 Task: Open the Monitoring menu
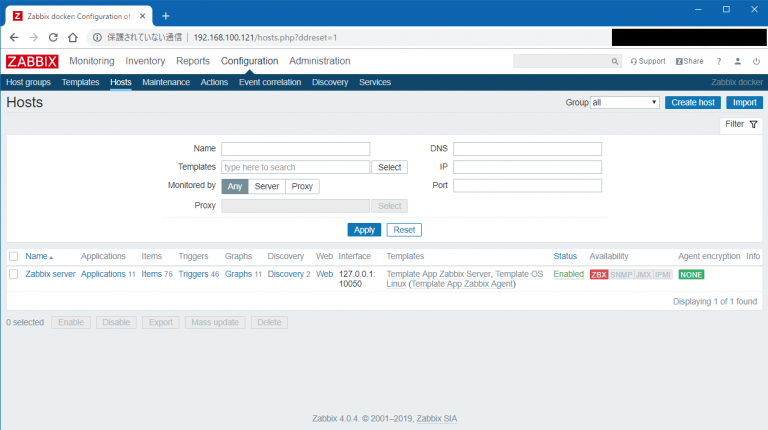click(92, 61)
